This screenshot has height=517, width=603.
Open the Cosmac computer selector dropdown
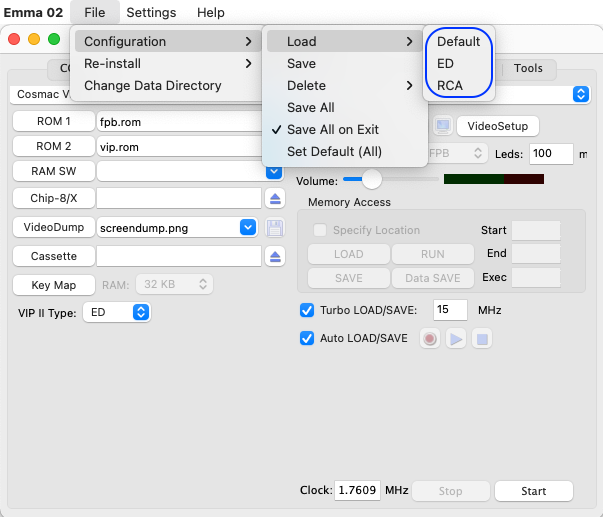pyautogui.click(x=581, y=94)
